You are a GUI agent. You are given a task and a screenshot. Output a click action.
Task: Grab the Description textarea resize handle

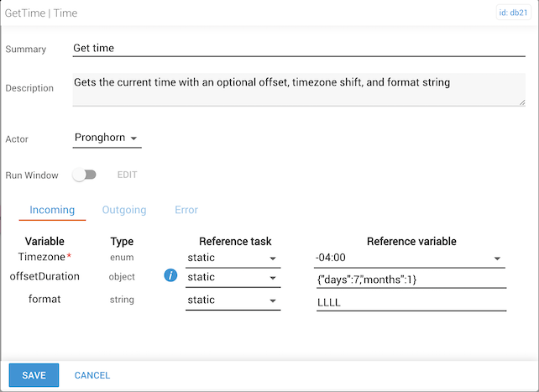[521, 102]
